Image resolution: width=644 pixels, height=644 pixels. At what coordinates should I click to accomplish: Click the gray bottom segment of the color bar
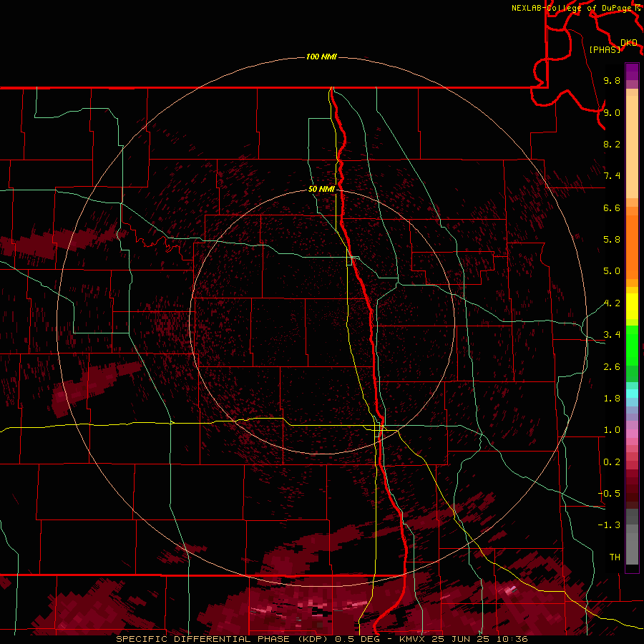(632, 548)
